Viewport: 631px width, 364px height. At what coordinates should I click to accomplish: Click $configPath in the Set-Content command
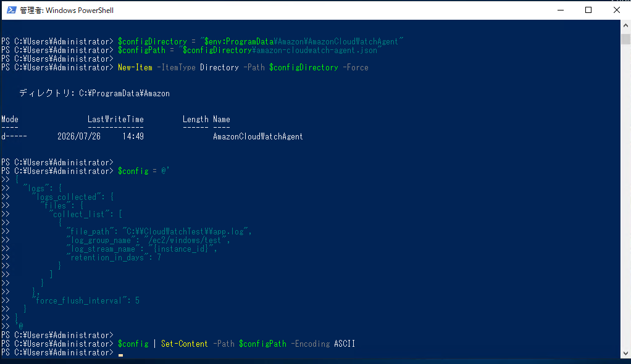262,344
